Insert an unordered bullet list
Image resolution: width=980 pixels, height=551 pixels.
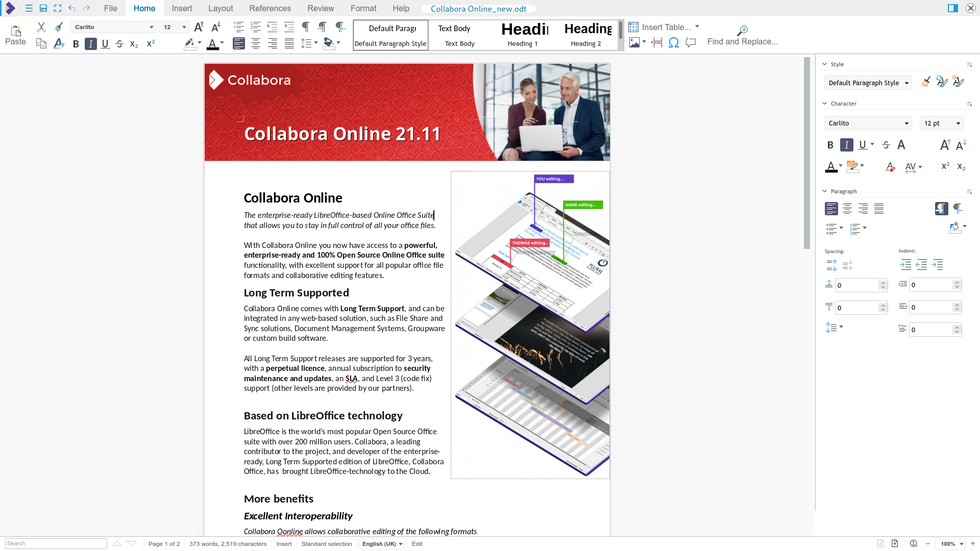coord(239,27)
